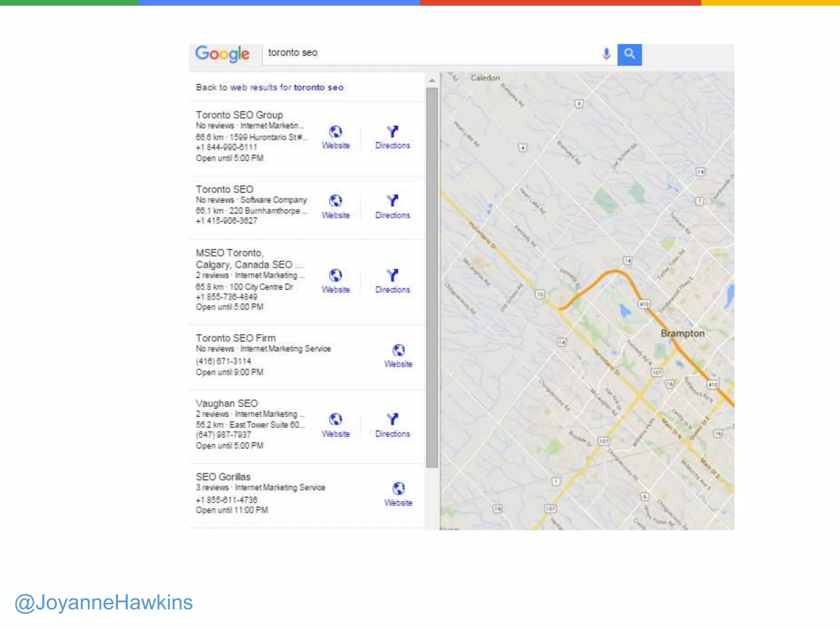Click the Brampton label on the map
This screenshot has height=630, width=840.
(682, 333)
